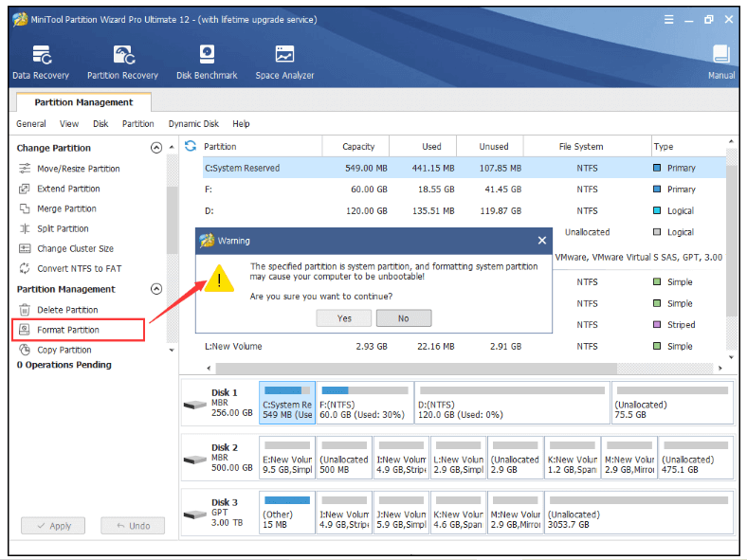
Task: Open the hamburger menu in title bar
Action: [x=669, y=20]
